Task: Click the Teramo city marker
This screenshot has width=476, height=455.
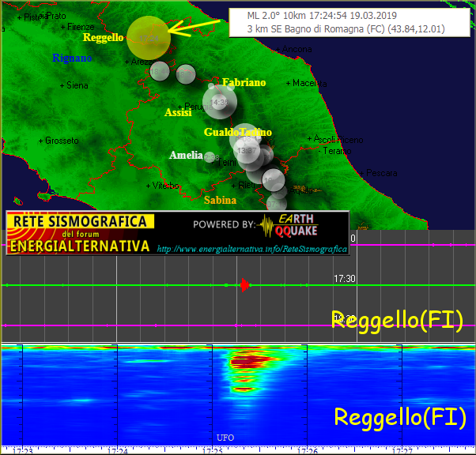Action: pyautogui.click(x=335, y=151)
